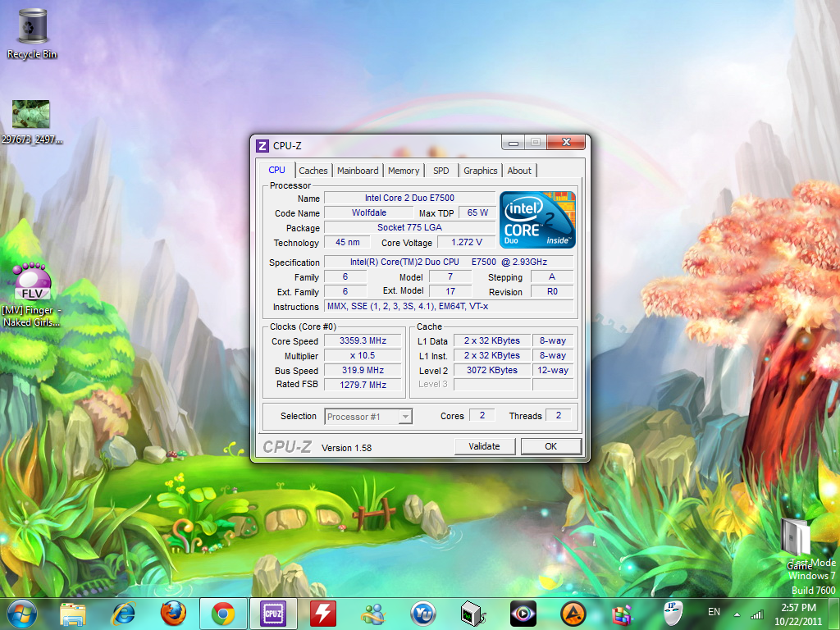Click the EN language indicator
This screenshot has width=840, height=630.
[x=714, y=612]
